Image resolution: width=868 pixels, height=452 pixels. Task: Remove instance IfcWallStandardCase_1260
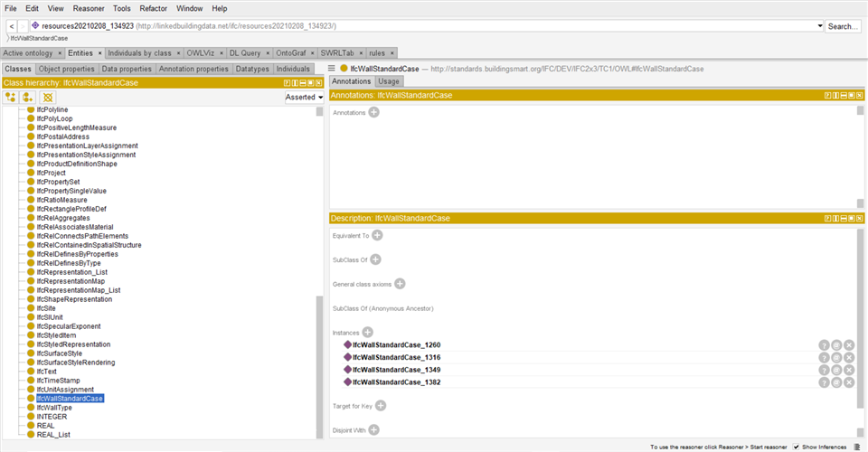click(x=849, y=345)
